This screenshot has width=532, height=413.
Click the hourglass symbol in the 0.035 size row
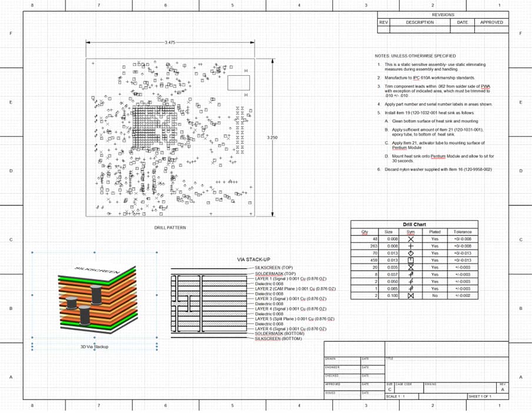[x=411, y=267]
